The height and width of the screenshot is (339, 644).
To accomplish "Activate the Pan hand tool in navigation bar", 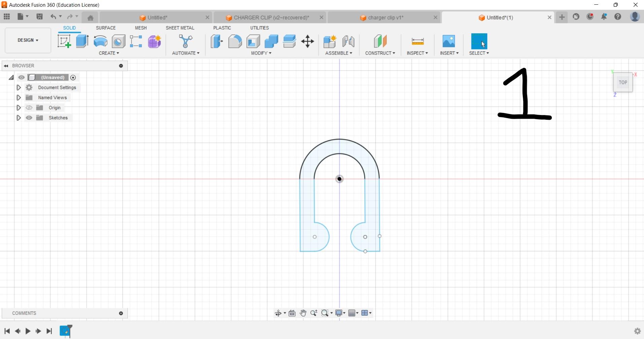I will (x=302, y=313).
